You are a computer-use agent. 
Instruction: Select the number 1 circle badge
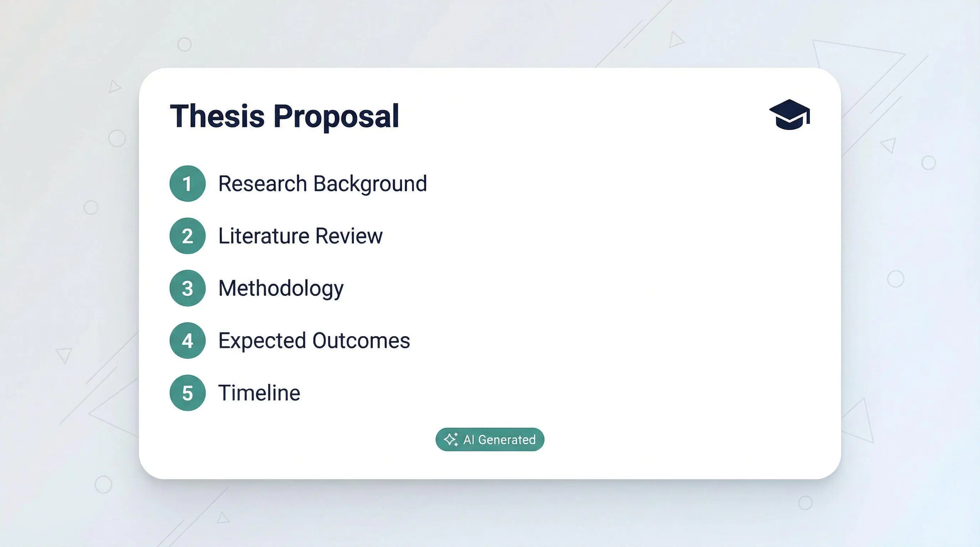click(x=188, y=183)
